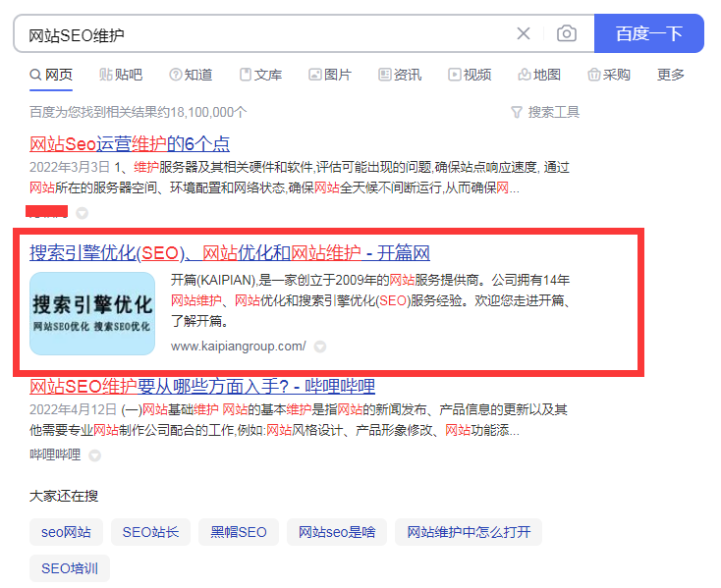721x588 pixels.
Task: Click the date 2022年4月12日 in the snippet
Action: pyautogui.click(x=74, y=409)
